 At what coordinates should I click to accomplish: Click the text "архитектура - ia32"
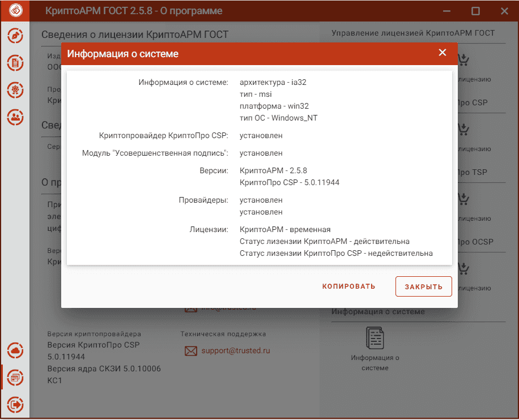[273, 82]
